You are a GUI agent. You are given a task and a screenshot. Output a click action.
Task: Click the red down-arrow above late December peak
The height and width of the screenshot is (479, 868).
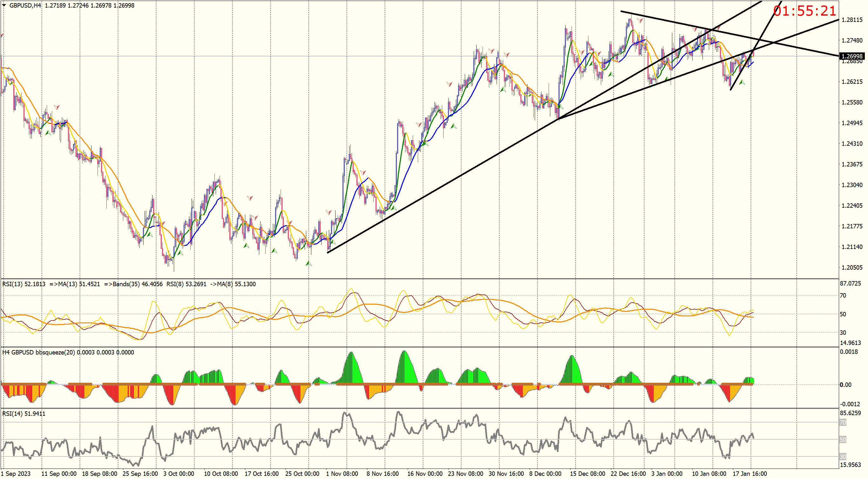[640, 21]
